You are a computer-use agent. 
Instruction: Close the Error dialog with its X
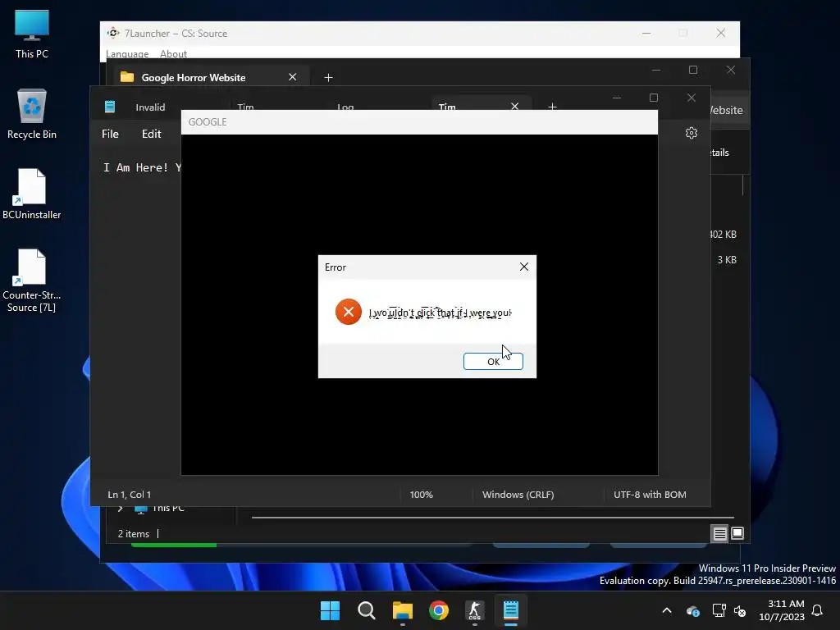(x=524, y=267)
